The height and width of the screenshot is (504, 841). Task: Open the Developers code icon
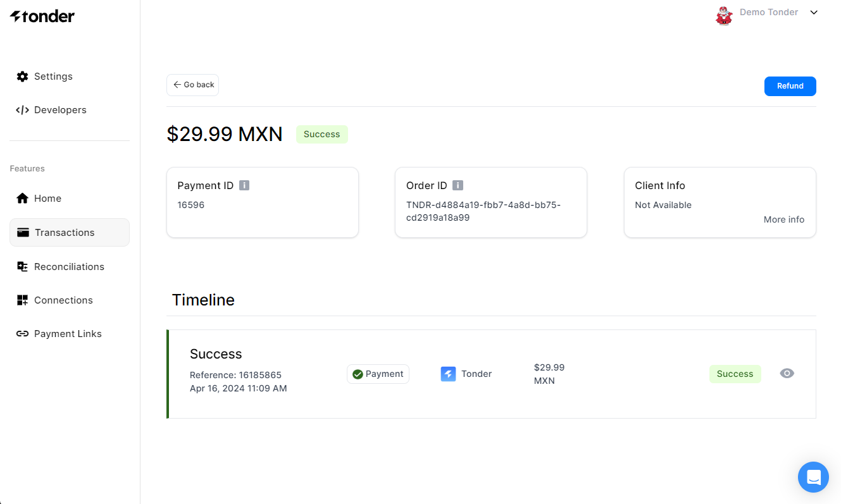coord(23,110)
